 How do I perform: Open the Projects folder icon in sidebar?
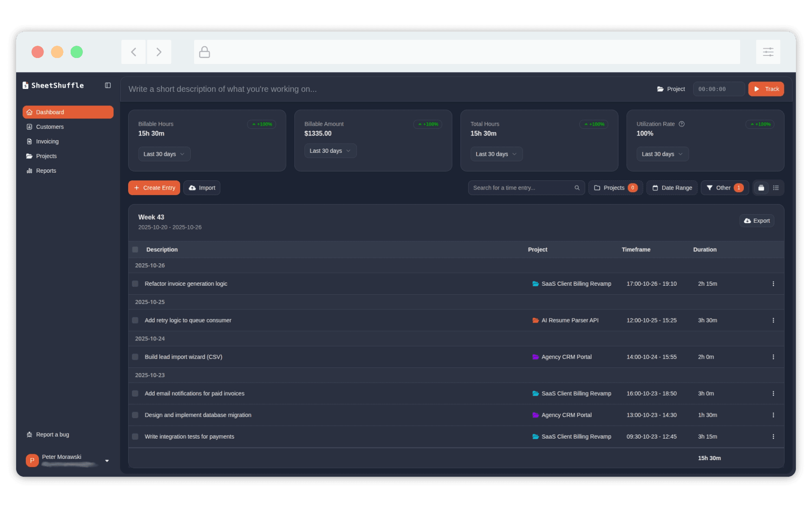pos(29,156)
